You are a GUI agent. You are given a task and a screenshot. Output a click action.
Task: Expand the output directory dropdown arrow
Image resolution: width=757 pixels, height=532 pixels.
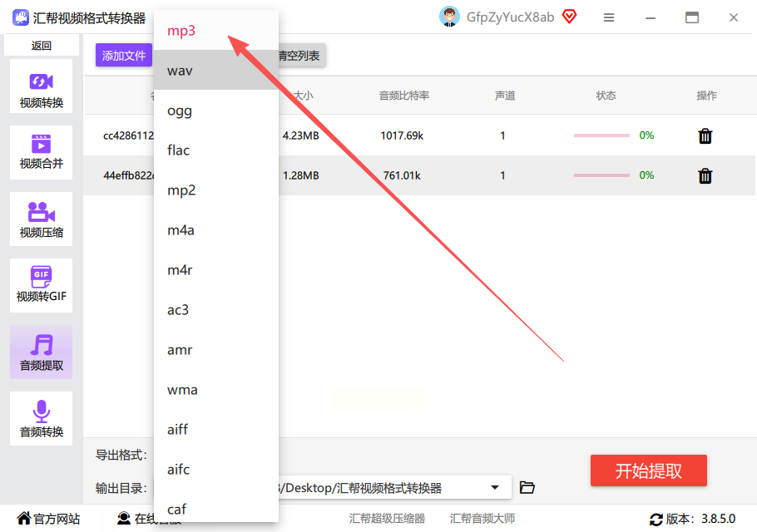click(495, 488)
